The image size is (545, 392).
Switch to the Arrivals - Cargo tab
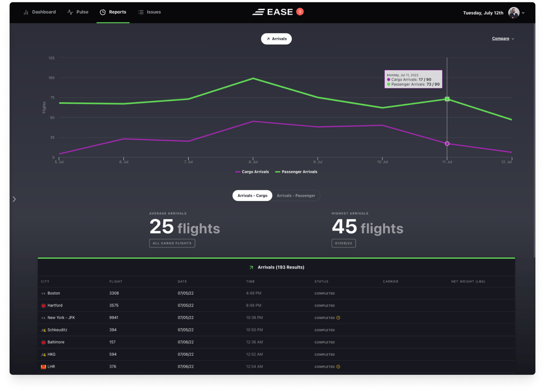(252, 195)
